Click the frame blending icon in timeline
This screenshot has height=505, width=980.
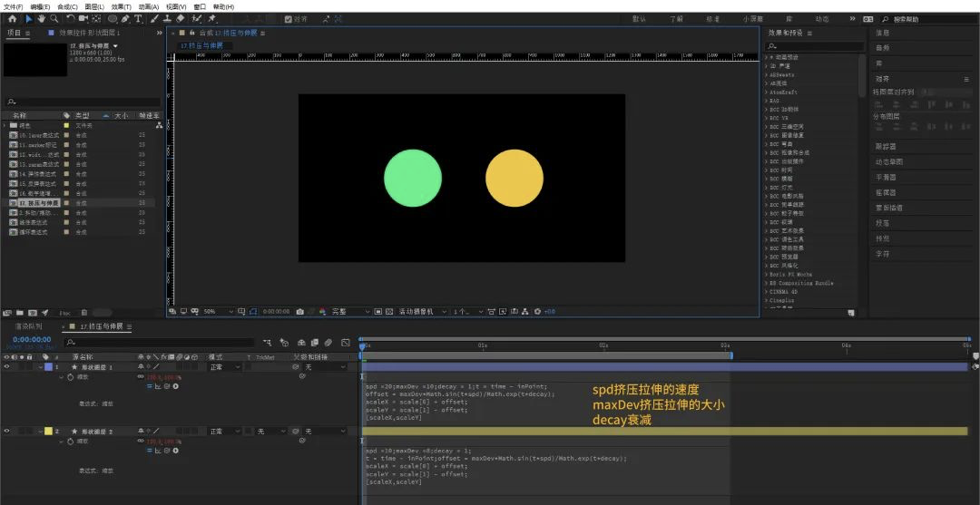coord(314,342)
